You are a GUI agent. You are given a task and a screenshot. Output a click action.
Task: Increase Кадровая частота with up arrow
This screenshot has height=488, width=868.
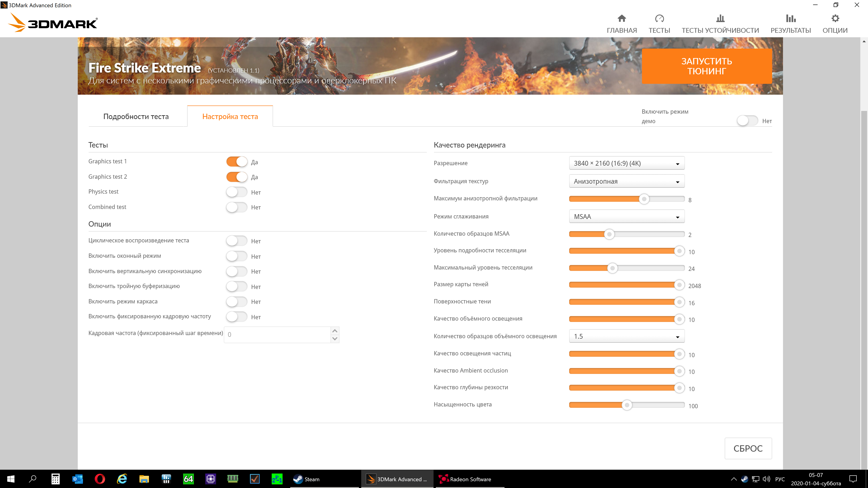click(335, 331)
